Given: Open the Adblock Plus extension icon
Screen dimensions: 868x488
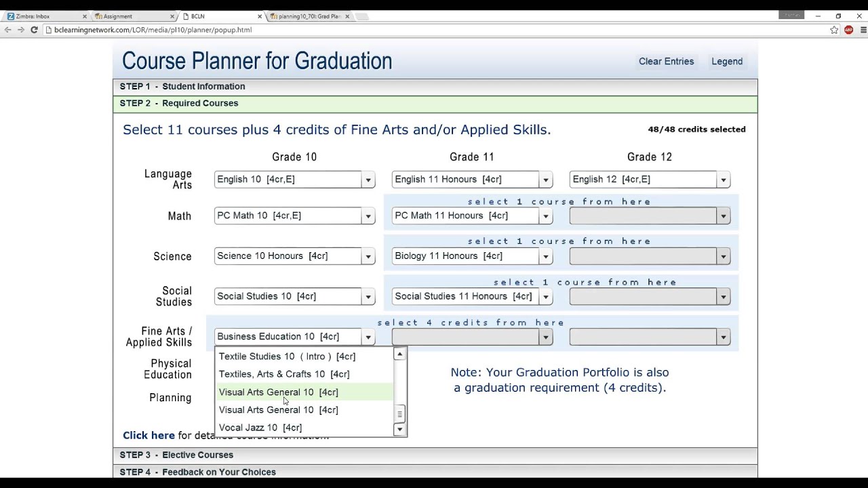Looking at the screenshot, I should tap(848, 30).
